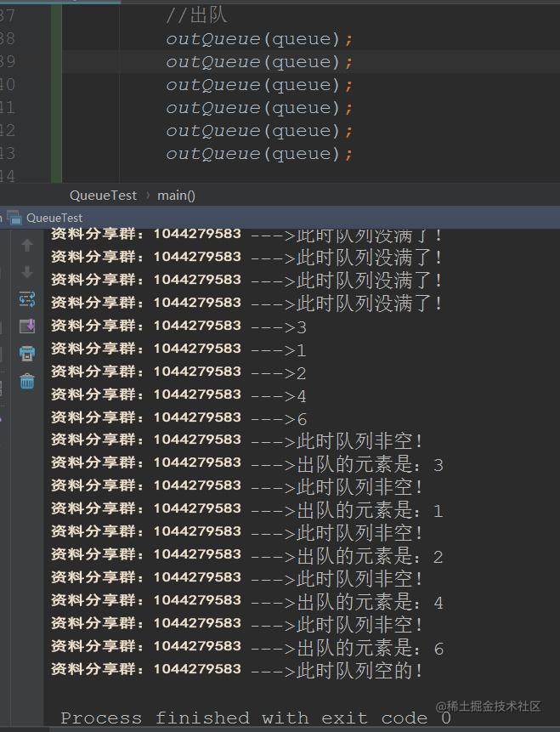Click console line ending with --->4

178,395
